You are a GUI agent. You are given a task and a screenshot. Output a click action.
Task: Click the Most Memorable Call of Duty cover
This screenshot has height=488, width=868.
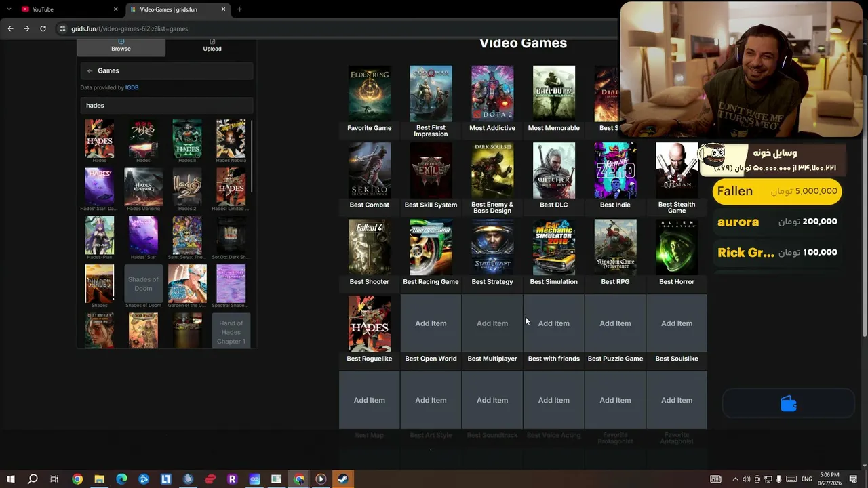click(554, 93)
